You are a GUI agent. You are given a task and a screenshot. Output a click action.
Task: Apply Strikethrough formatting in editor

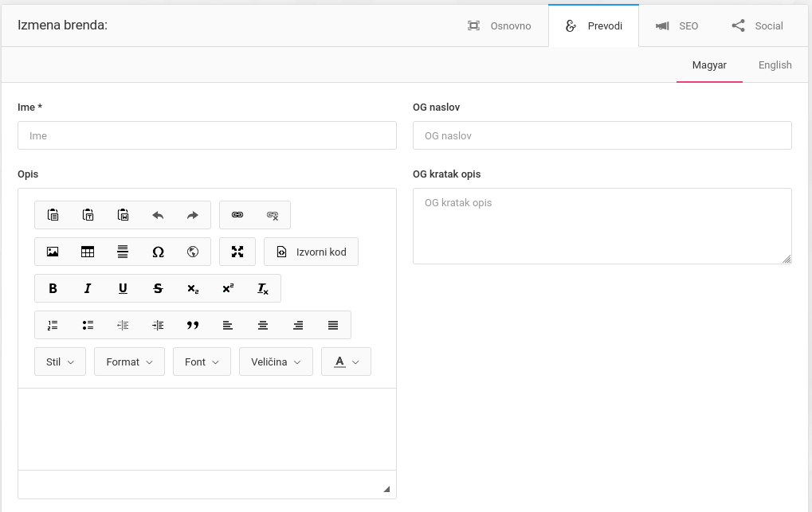(158, 288)
